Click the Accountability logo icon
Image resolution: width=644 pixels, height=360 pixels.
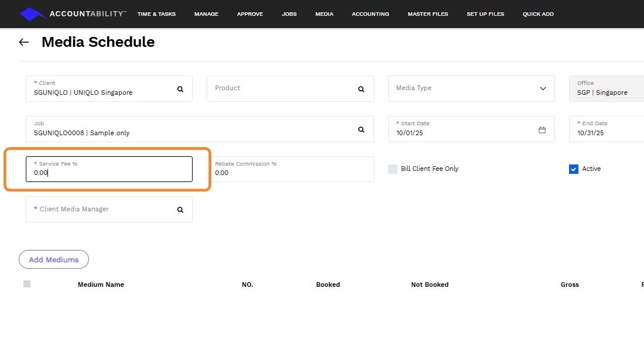point(32,14)
